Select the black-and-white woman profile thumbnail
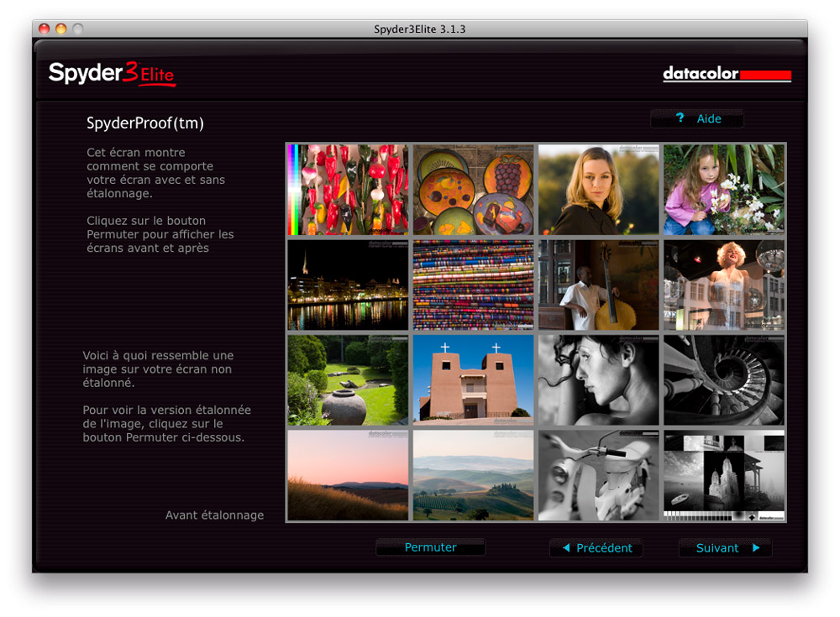 pyautogui.click(x=599, y=380)
